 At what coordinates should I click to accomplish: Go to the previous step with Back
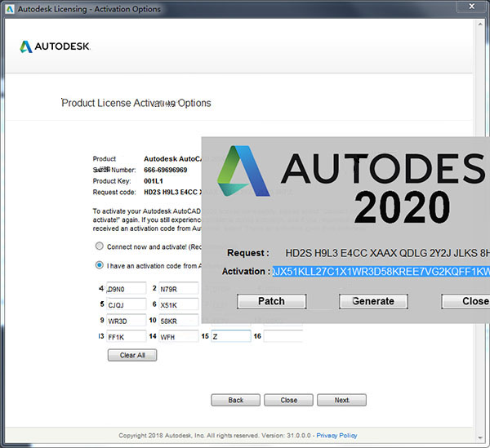[x=235, y=401]
